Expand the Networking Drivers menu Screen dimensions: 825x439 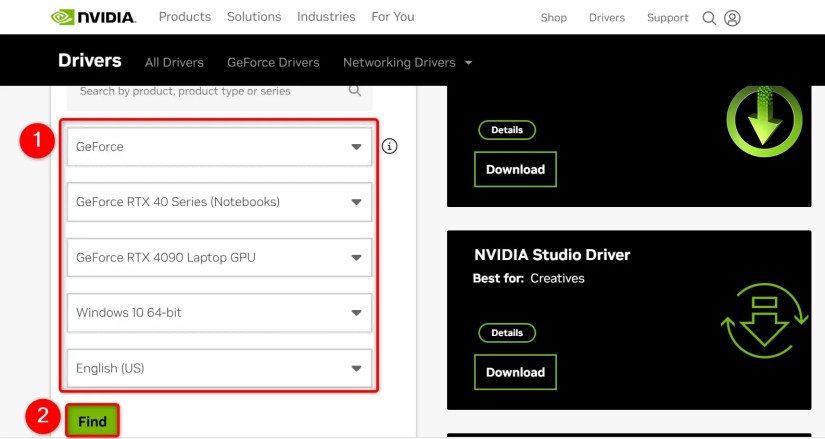[x=407, y=63]
